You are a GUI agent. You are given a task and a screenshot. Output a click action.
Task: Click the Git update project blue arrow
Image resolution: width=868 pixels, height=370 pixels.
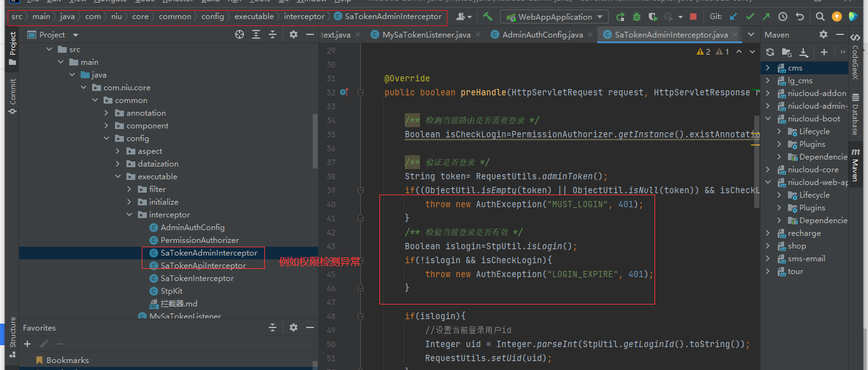734,17
